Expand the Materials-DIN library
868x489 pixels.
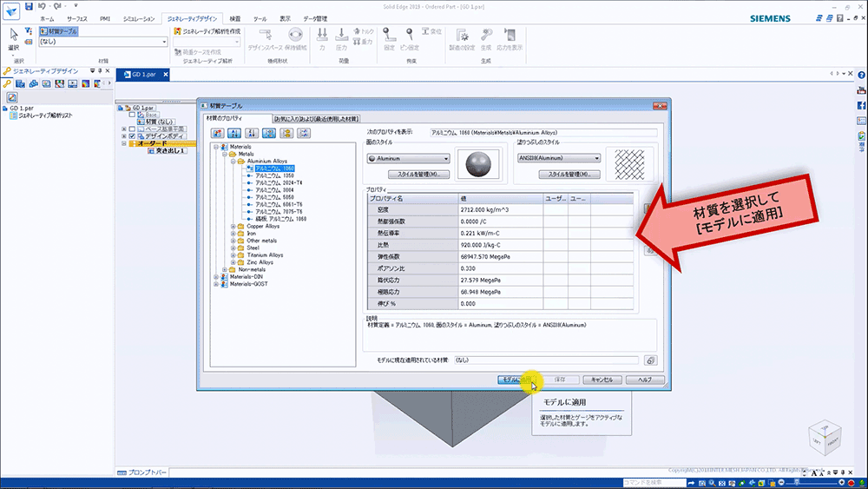point(216,276)
